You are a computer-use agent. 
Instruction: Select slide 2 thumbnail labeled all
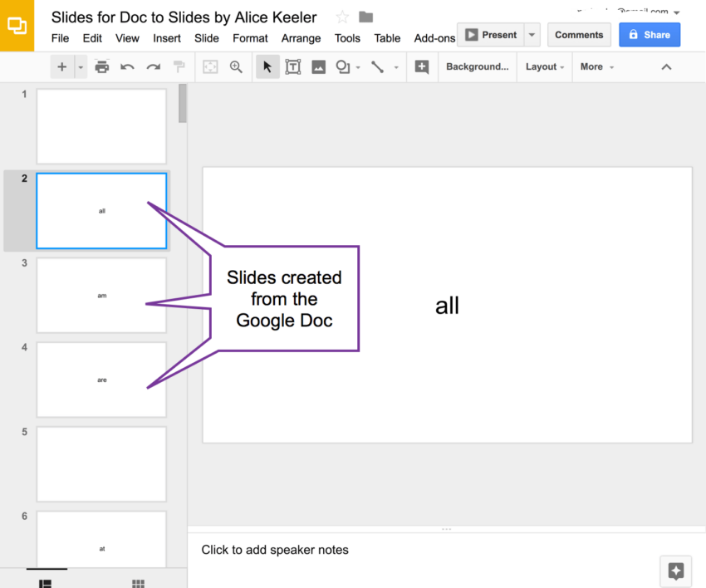pyautogui.click(x=101, y=211)
